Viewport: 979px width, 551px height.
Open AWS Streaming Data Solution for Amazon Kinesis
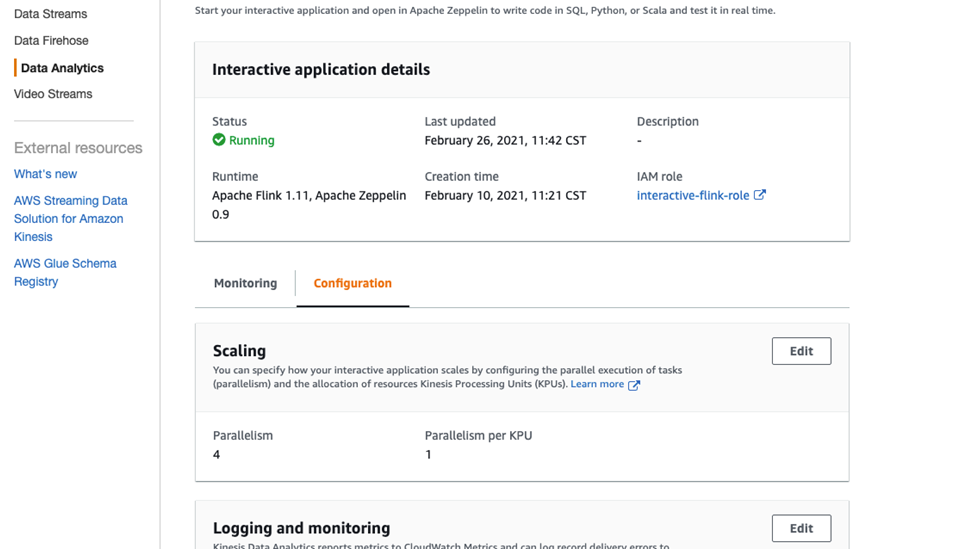(x=69, y=219)
